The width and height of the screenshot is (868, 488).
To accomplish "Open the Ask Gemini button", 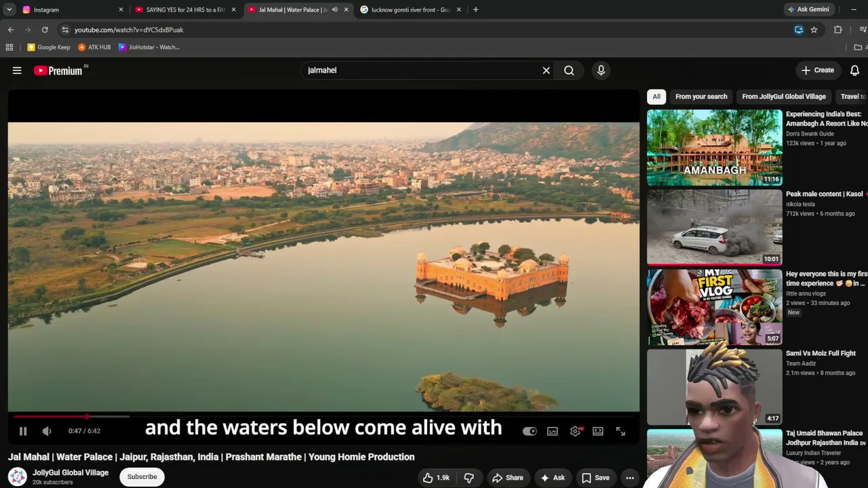I will click(x=808, y=9).
